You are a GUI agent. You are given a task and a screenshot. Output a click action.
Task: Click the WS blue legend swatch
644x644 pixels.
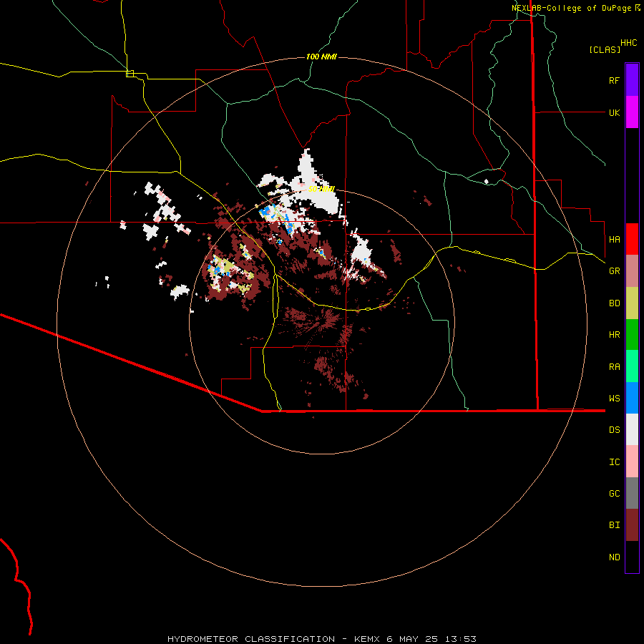(632, 398)
